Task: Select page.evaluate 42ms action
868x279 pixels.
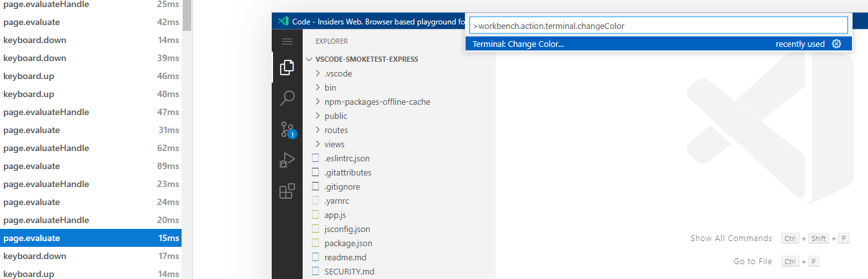Action: (x=91, y=22)
